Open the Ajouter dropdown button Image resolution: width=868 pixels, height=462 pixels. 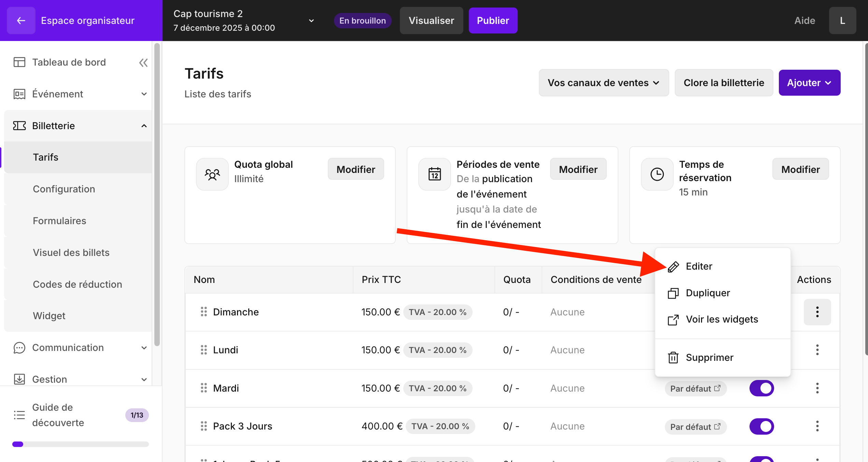click(809, 83)
